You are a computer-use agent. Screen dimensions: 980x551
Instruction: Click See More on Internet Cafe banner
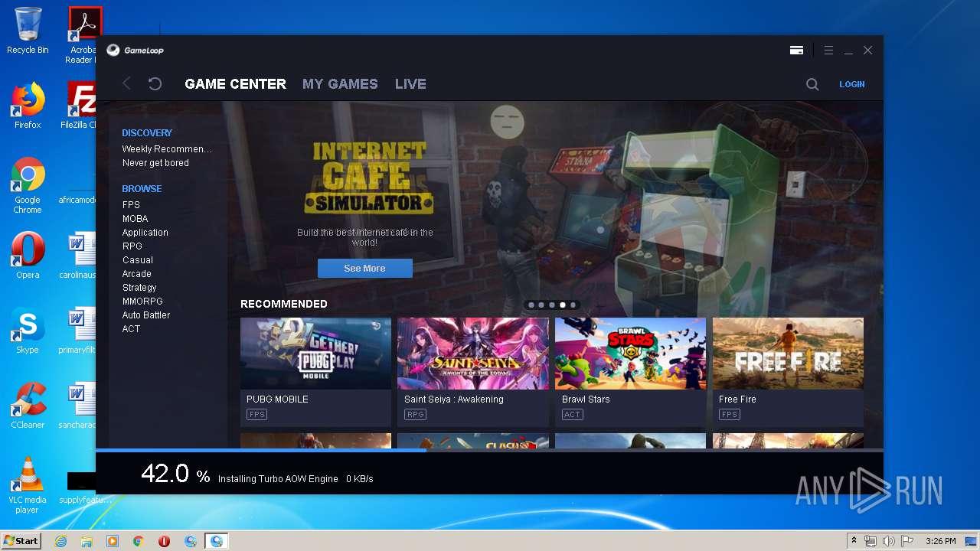tap(364, 268)
